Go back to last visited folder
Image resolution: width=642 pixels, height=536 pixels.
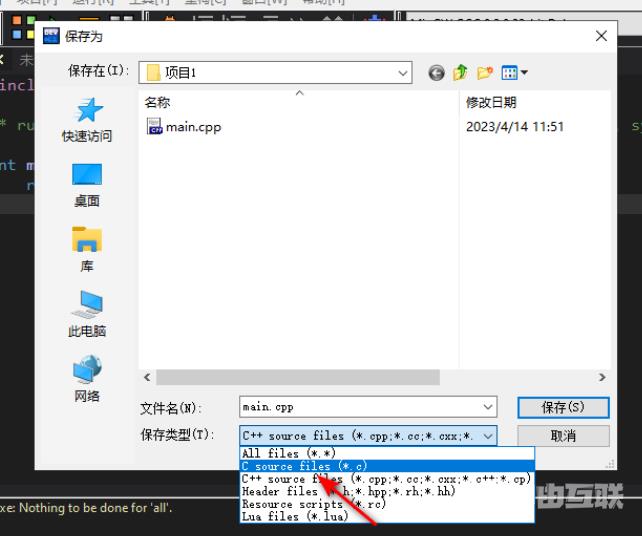[x=436, y=73]
